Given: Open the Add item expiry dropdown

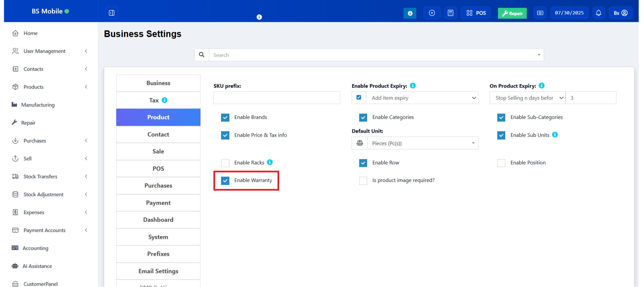Looking at the screenshot, I should pyautogui.click(x=422, y=98).
